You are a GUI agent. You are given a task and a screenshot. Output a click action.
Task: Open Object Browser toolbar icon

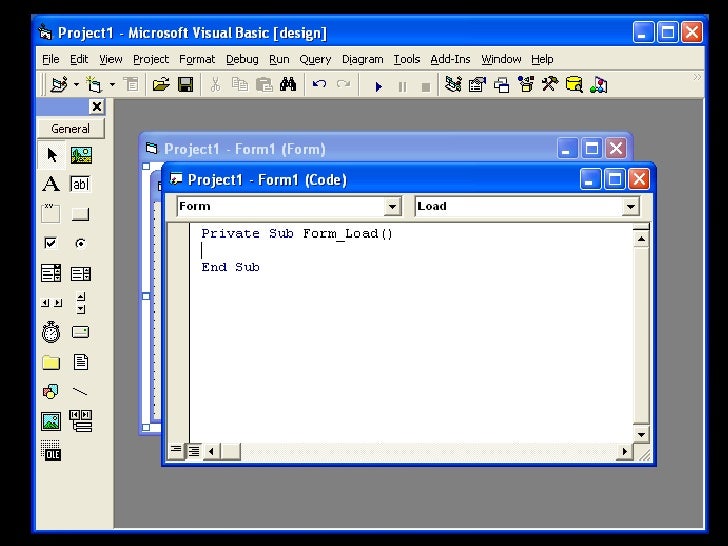pyautogui.click(x=526, y=85)
